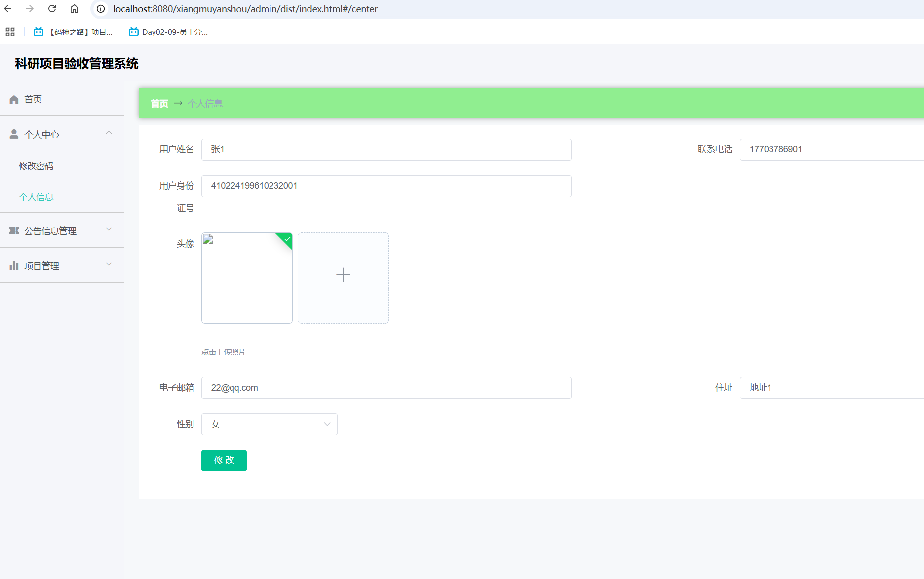The image size is (924, 579).
Task: Click the plus icon to upload photo
Action: click(x=343, y=275)
